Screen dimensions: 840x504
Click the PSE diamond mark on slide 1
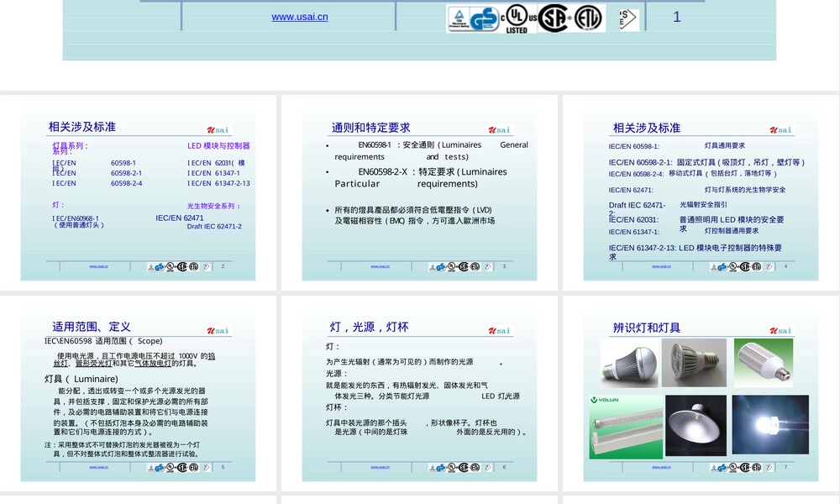point(628,20)
